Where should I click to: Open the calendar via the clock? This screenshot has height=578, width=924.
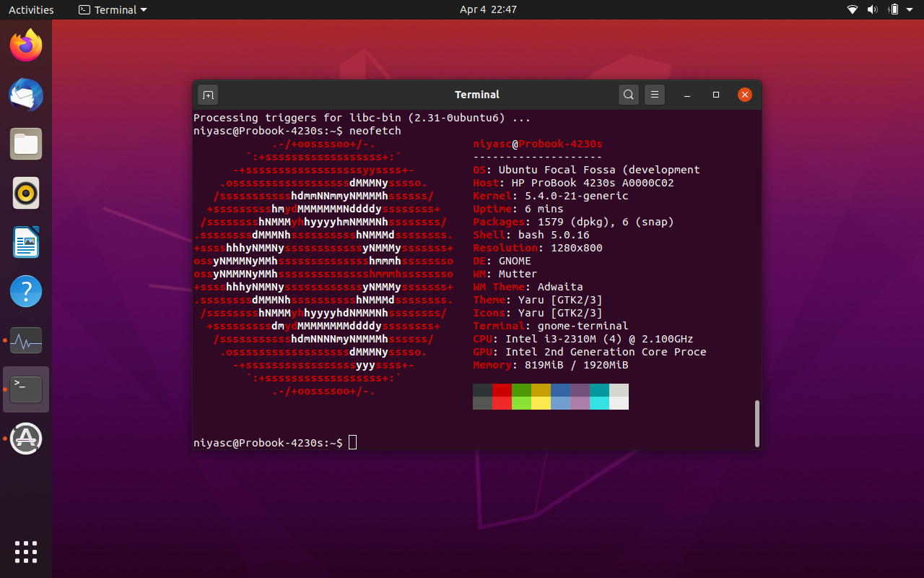[488, 9]
